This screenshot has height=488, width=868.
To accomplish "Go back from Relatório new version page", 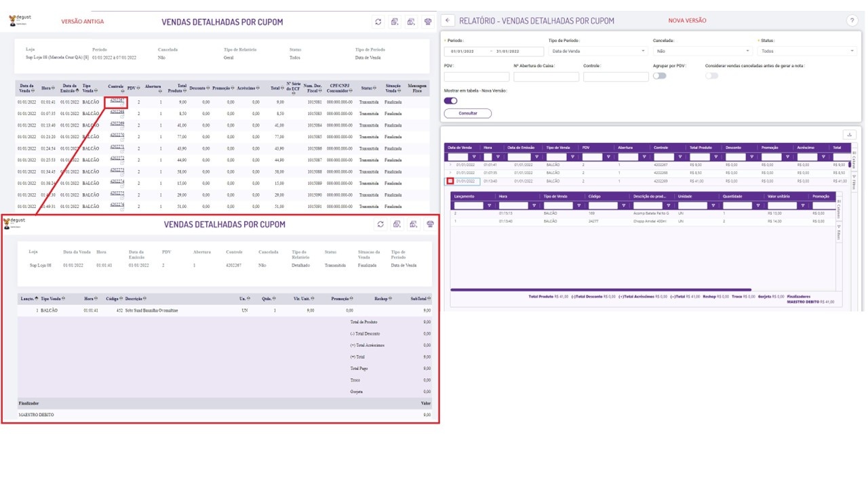I will 448,20.
